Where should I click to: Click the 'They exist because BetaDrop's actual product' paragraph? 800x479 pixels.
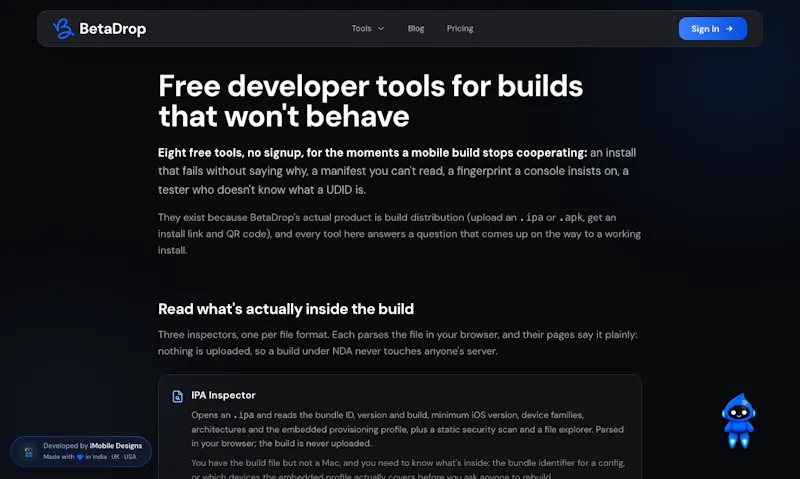[399, 234]
